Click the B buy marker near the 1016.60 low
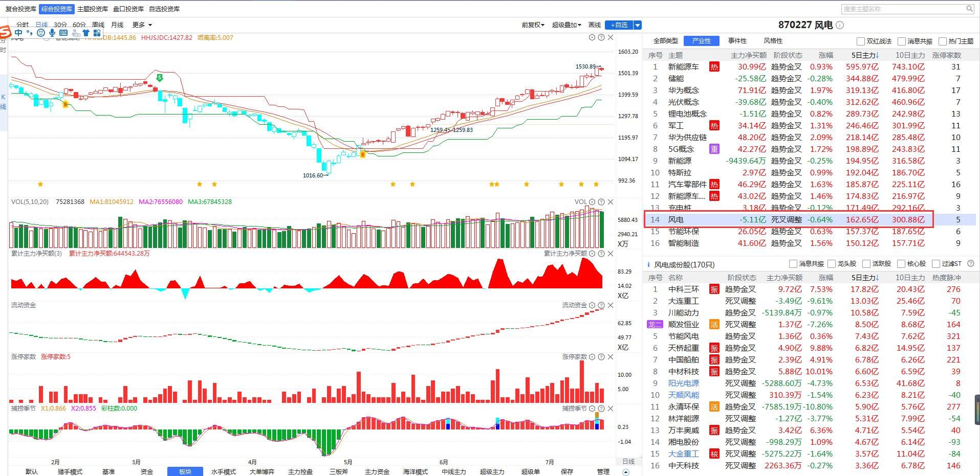This screenshot has height=476, width=980. point(363,154)
